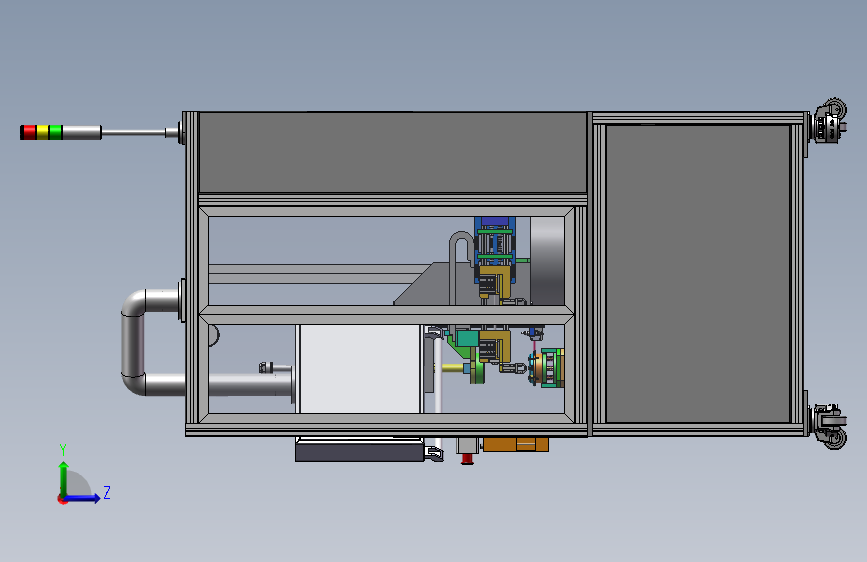Select the gray cylinder beside the blue motor
867x562 pixels.
547,260
